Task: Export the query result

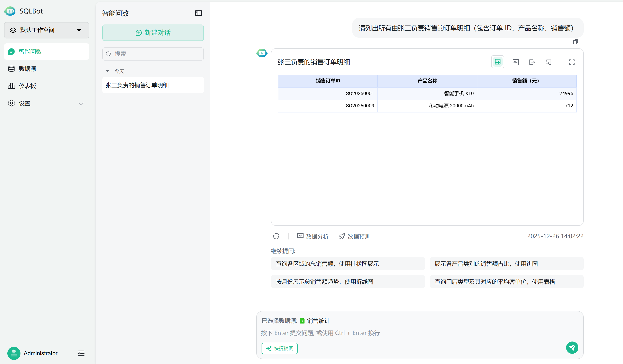Action: [532, 62]
